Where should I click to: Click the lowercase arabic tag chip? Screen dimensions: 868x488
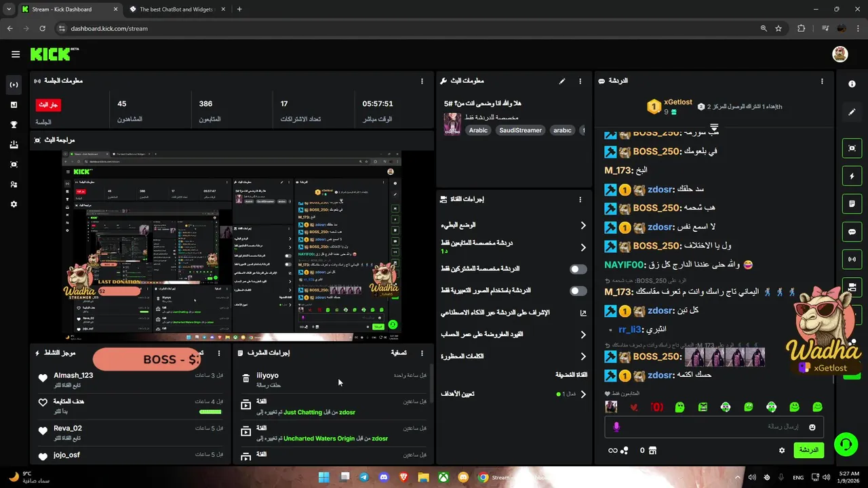pyautogui.click(x=562, y=130)
